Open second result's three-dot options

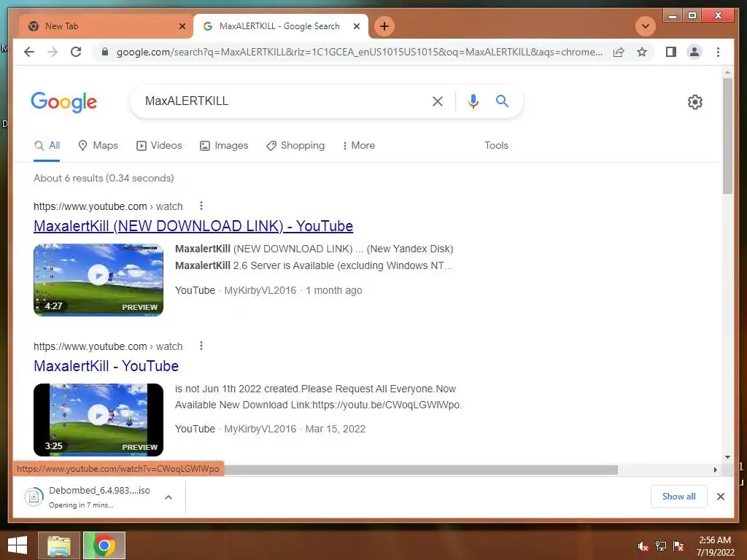[x=201, y=346]
